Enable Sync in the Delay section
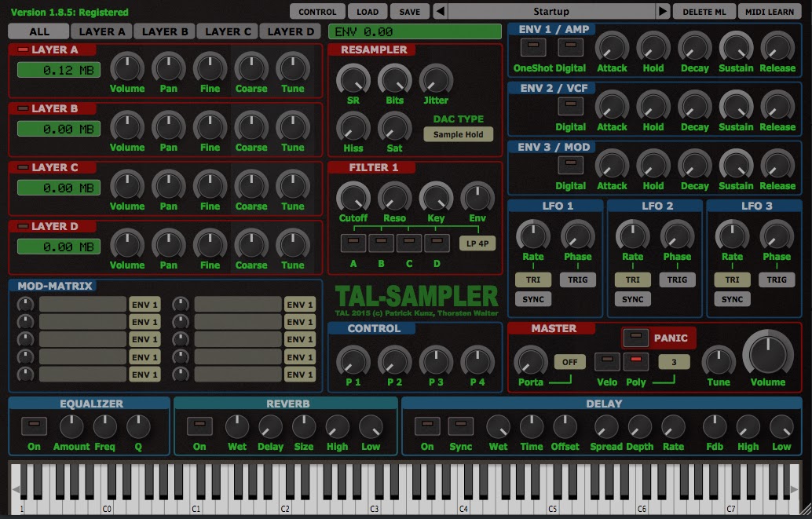Image resolution: width=812 pixels, height=519 pixels. [461, 426]
